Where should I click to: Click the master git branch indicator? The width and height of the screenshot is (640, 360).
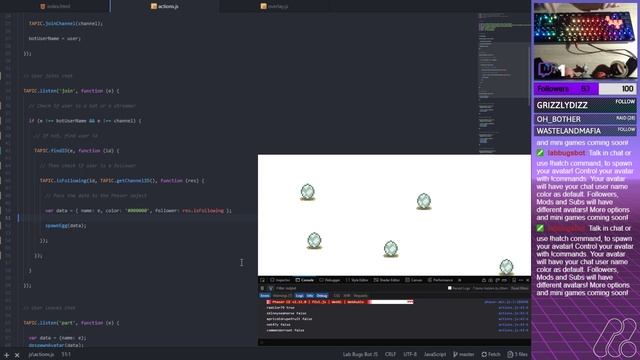tap(464, 354)
